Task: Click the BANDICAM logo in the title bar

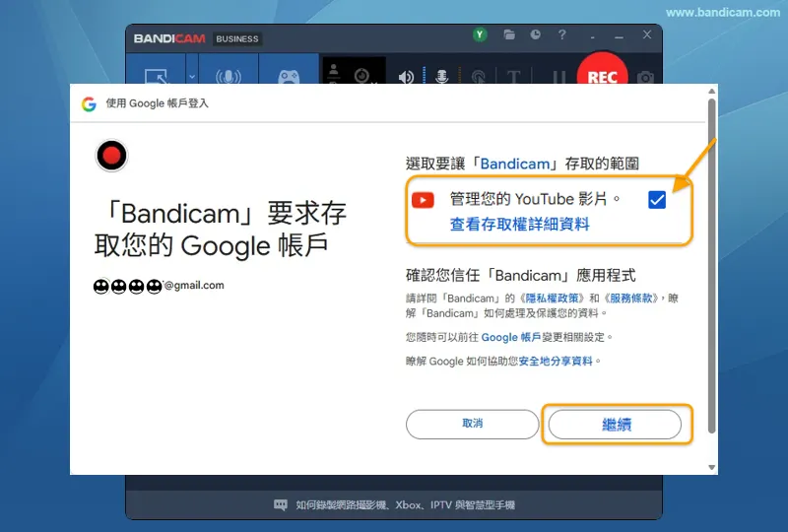Action: pos(169,38)
